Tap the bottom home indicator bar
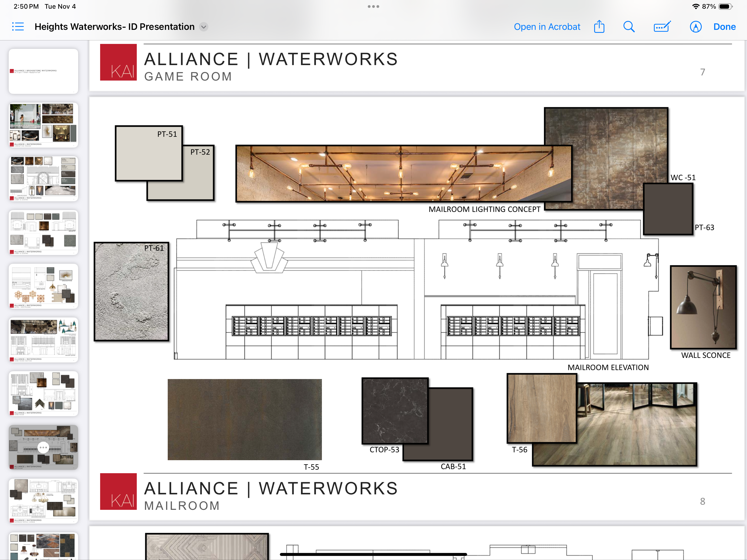 click(373, 554)
